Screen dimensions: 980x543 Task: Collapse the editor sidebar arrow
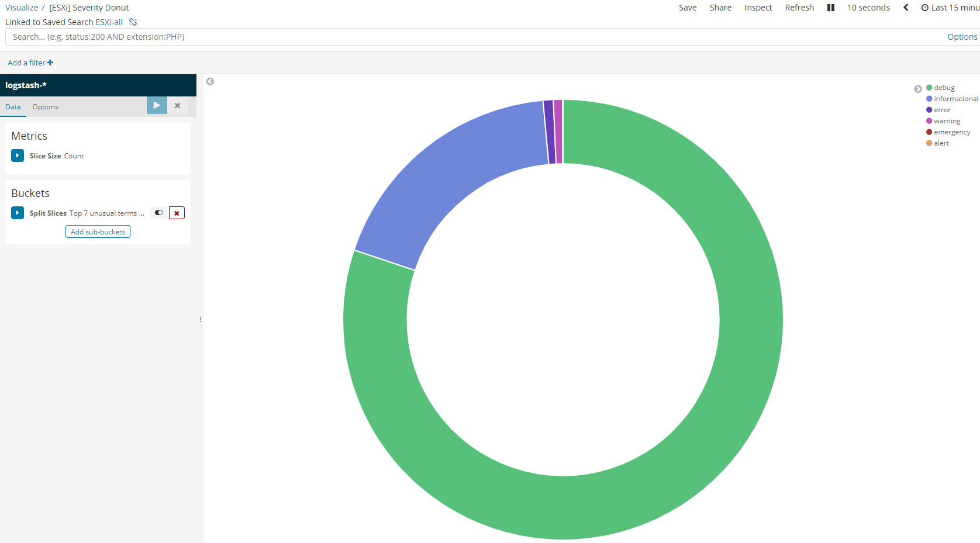coord(210,81)
